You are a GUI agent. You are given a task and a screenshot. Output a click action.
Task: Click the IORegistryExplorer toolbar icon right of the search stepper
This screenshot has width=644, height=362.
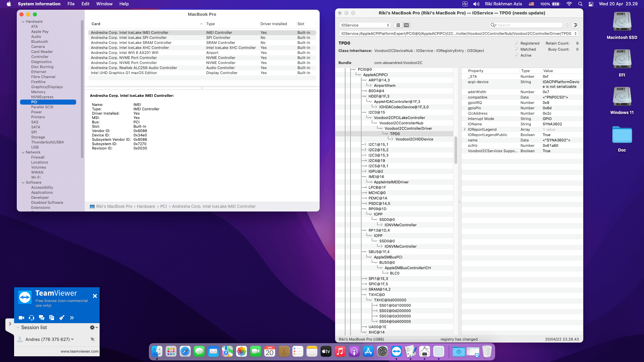coord(575,25)
